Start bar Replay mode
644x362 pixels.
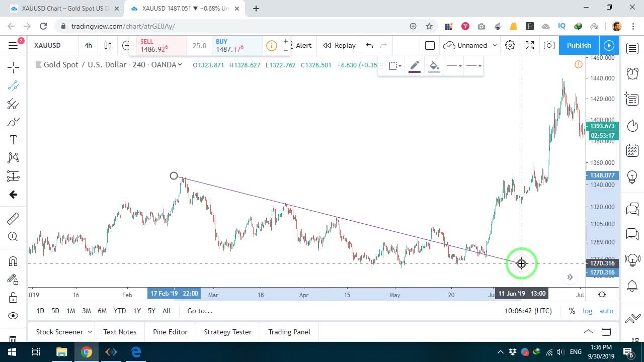(x=339, y=45)
